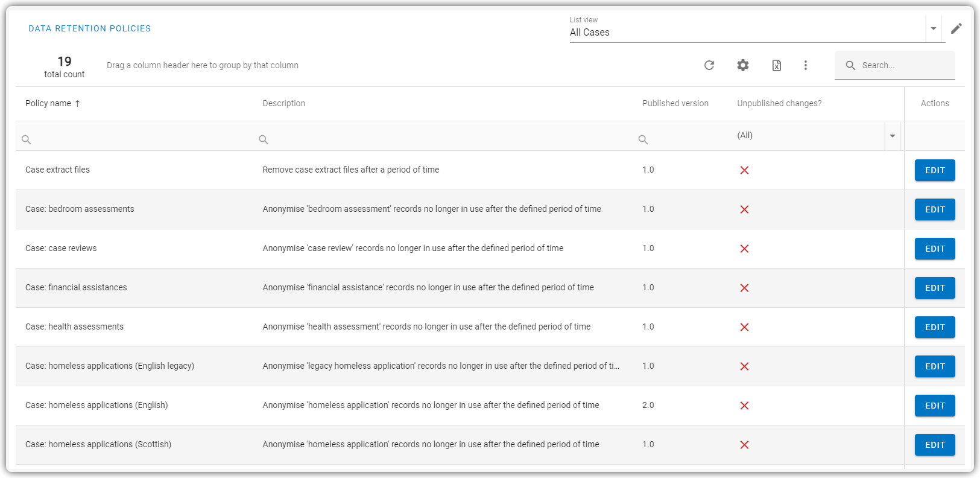Click 'Remove case extract files after a period' description
This screenshot has height=478, width=980.
click(351, 170)
